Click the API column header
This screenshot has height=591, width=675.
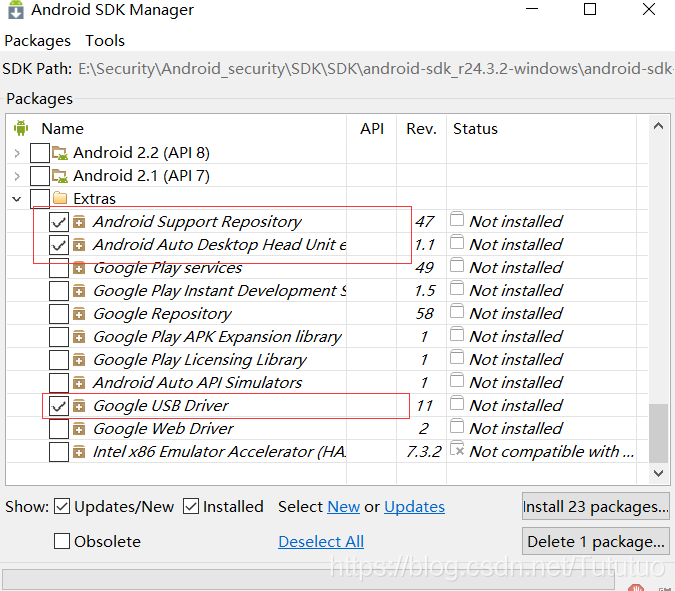click(372, 128)
